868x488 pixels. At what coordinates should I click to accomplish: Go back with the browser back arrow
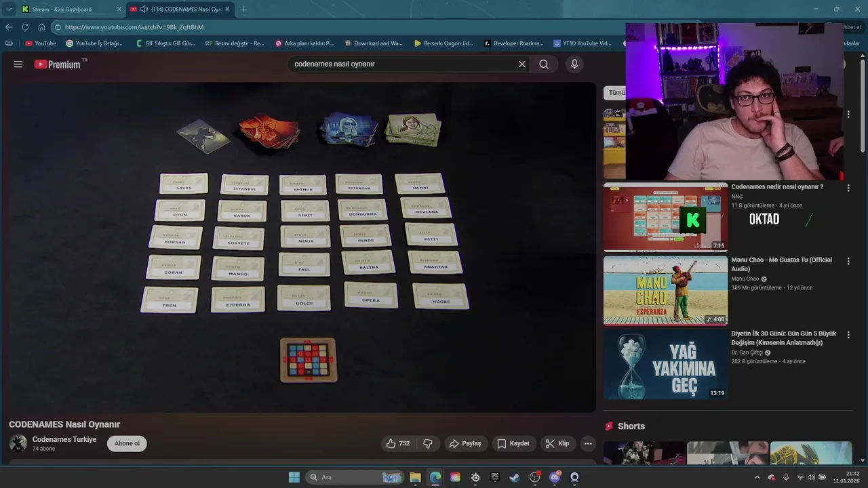pyautogui.click(x=9, y=27)
